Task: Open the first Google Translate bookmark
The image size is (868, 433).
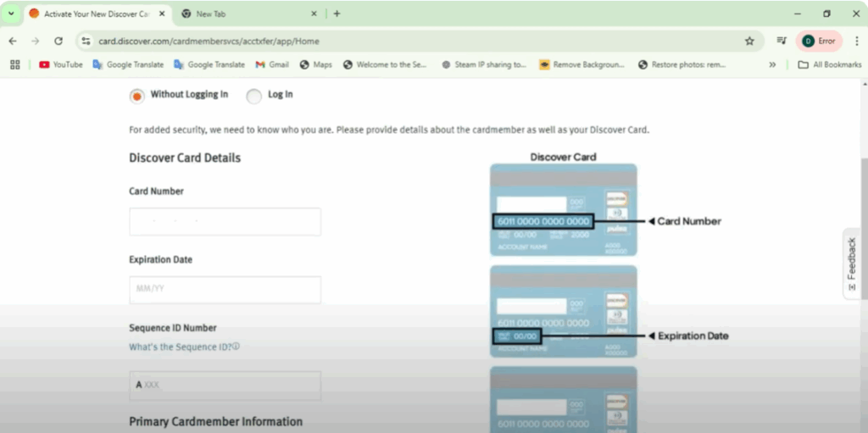Action: pyautogui.click(x=129, y=64)
